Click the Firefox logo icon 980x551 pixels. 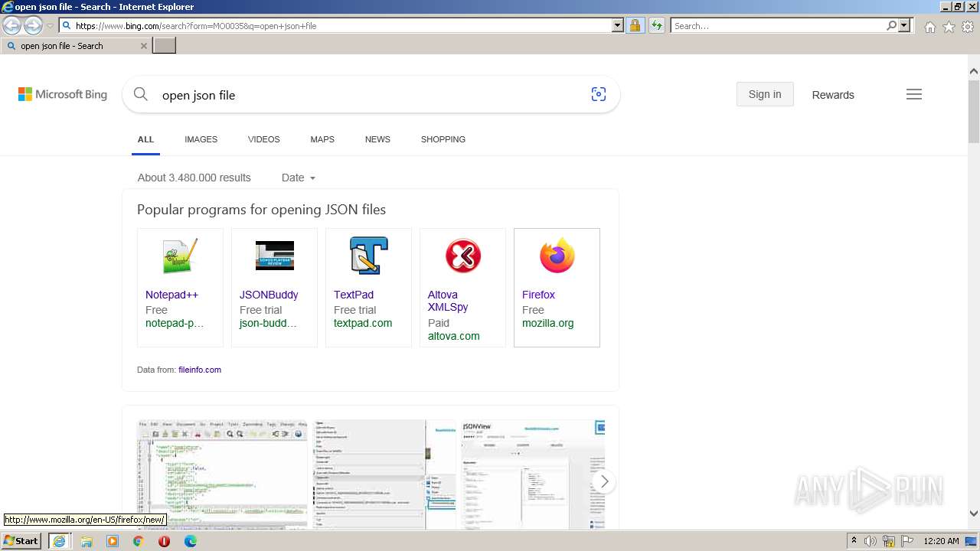click(557, 256)
